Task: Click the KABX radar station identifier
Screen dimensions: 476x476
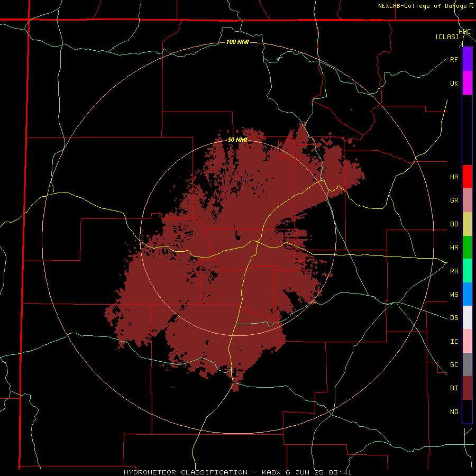Action: point(271,472)
